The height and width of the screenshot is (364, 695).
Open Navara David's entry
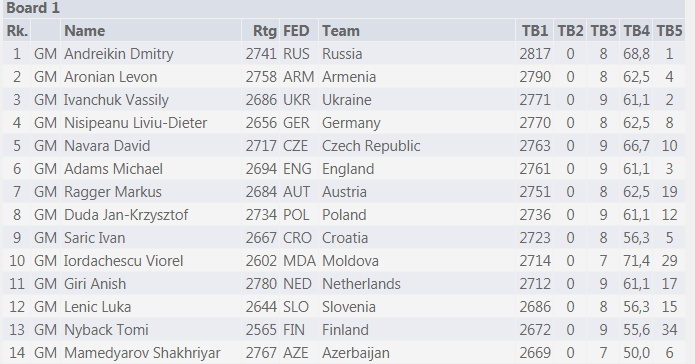pos(107,146)
